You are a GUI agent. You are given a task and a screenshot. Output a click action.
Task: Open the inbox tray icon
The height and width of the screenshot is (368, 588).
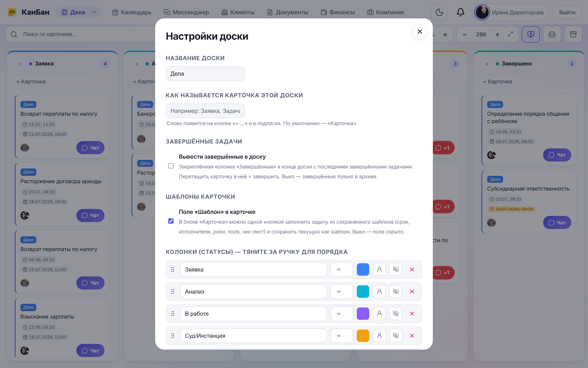point(552,34)
